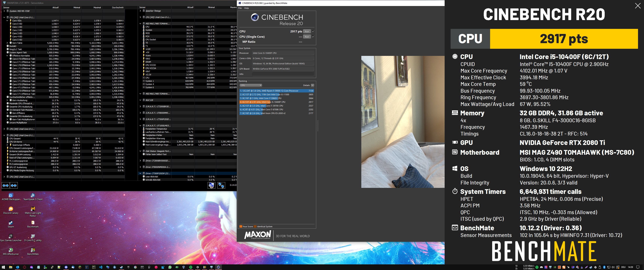
Task: Click DEU language indicator in tray
Action: (623, 267)
